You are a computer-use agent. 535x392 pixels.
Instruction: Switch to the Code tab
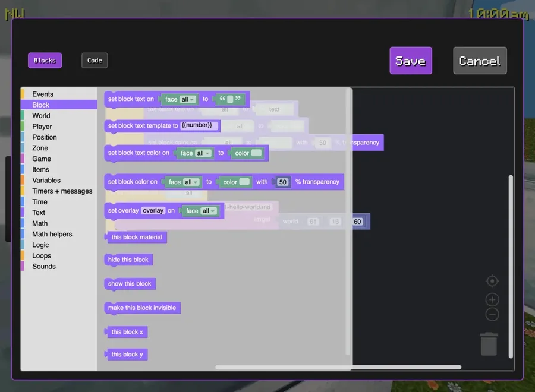click(x=95, y=60)
